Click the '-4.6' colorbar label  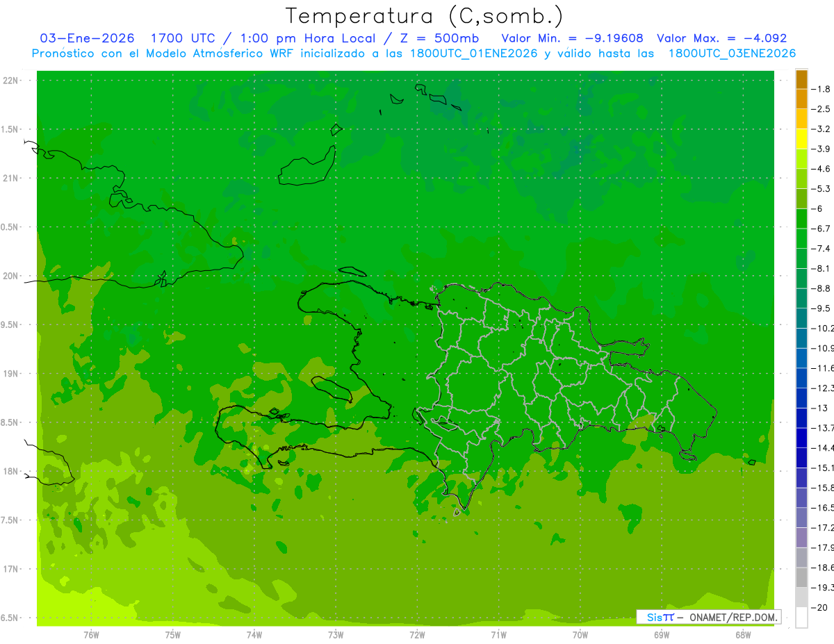(x=821, y=169)
